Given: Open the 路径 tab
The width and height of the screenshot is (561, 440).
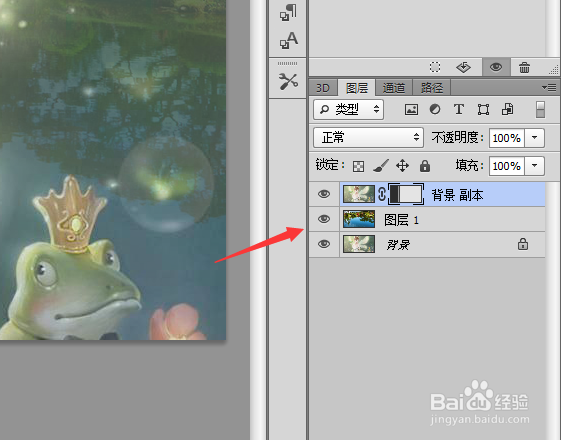Looking at the screenshot, I should tap(431, 88).
